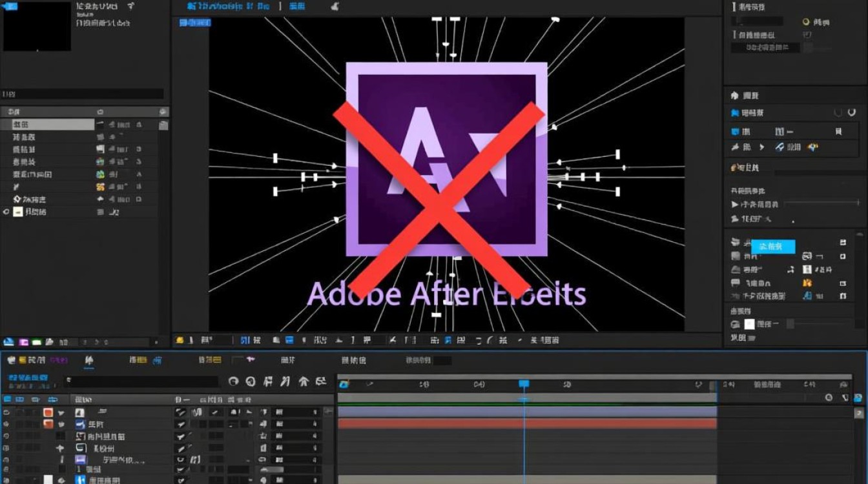Screen dimensions: 868x484
Task: Click the orange-and-blue colorful icon in the right panel
Action: coord(812,147)
